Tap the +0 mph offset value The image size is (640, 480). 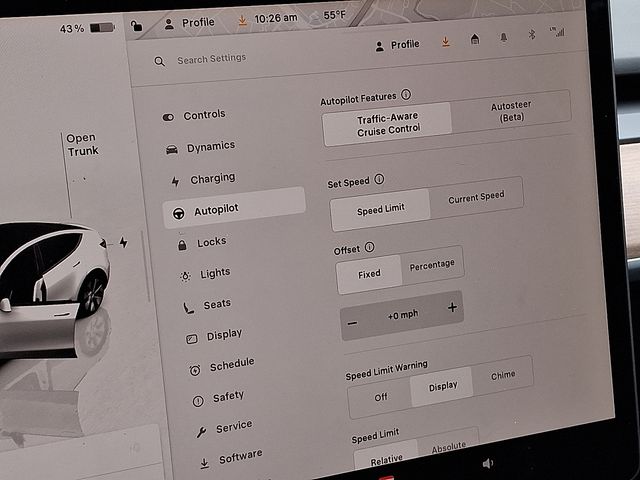(403, 315)
